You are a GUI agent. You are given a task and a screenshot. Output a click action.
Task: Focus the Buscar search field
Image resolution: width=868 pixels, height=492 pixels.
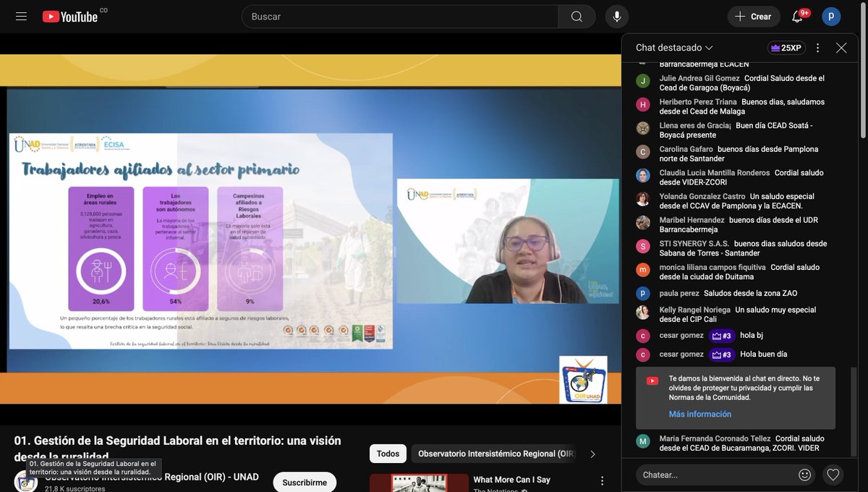click(400, 17)
